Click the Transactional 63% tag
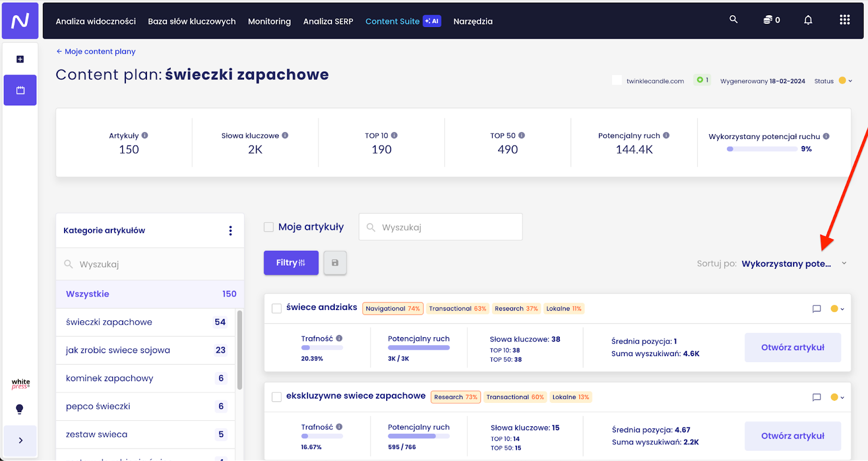The width and height of the screenshot is (868, 461). (457, 308)
